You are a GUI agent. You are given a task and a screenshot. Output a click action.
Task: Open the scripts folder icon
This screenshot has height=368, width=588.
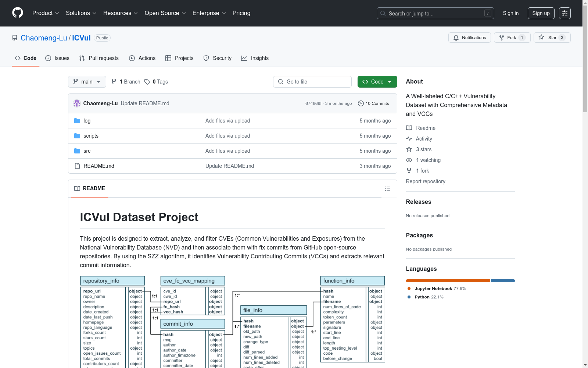click(x=77, y=136)
